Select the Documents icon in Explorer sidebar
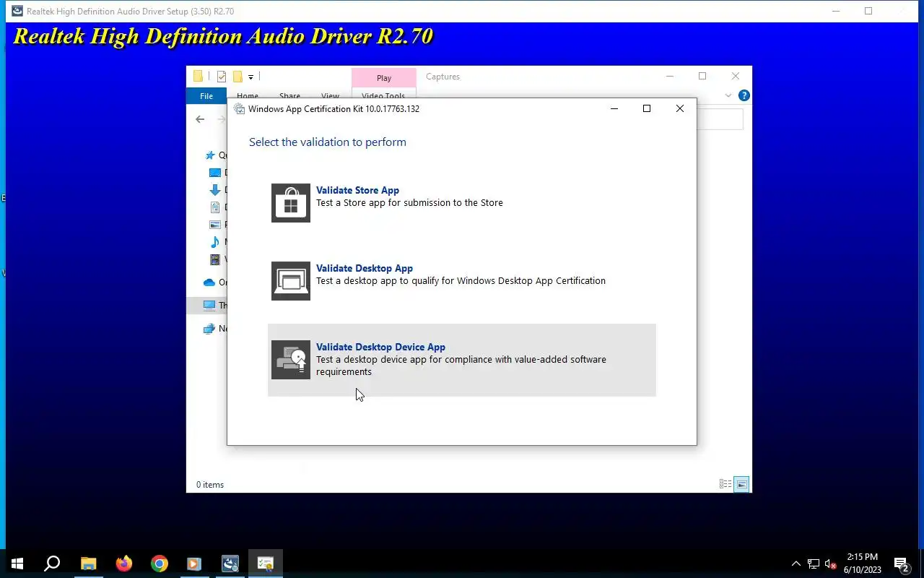 [x=214, y=207]
